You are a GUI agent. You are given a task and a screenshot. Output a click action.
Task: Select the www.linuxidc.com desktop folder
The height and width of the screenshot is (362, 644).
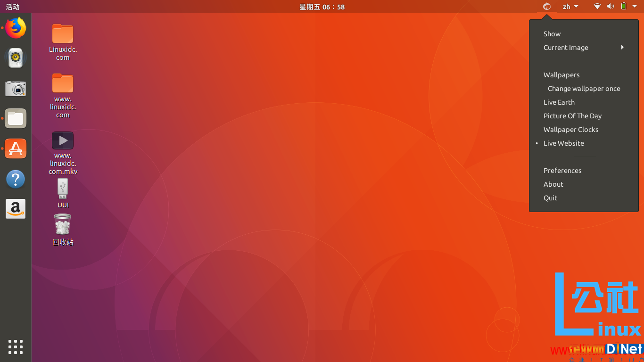[63, 96]
